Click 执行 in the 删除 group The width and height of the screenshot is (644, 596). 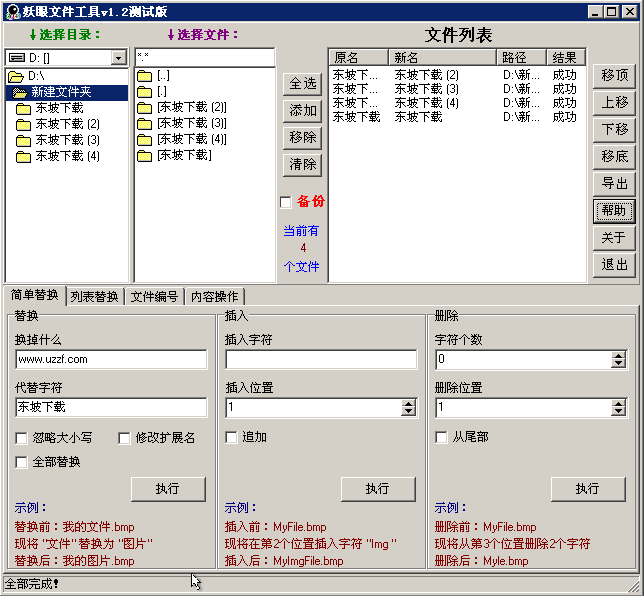pyautogui.click(x=588, y=489)
